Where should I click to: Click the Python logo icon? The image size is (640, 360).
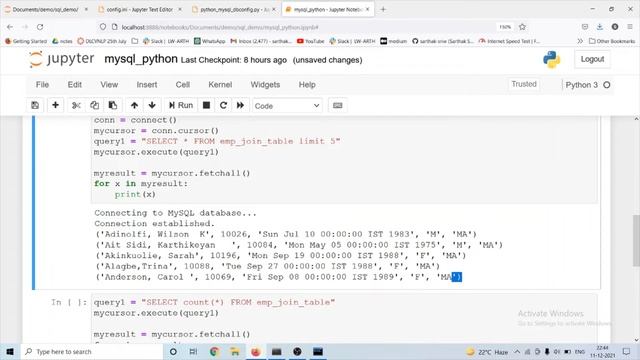tap(551, 60)
